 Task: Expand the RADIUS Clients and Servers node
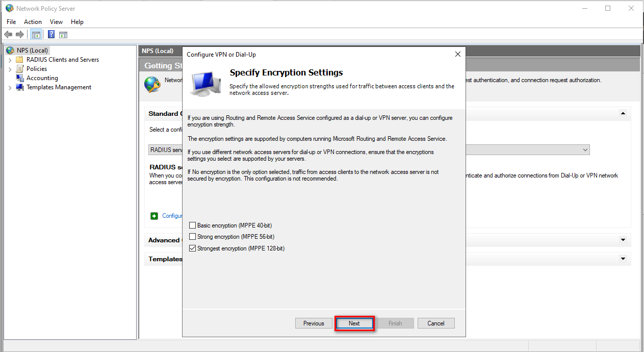[10, 60]
